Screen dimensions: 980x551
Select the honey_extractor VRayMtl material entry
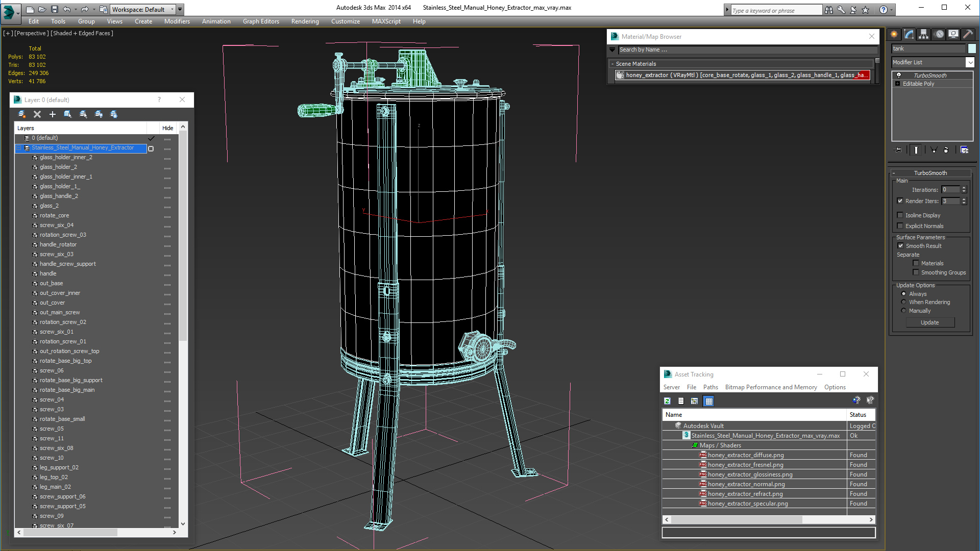point(743,75)
